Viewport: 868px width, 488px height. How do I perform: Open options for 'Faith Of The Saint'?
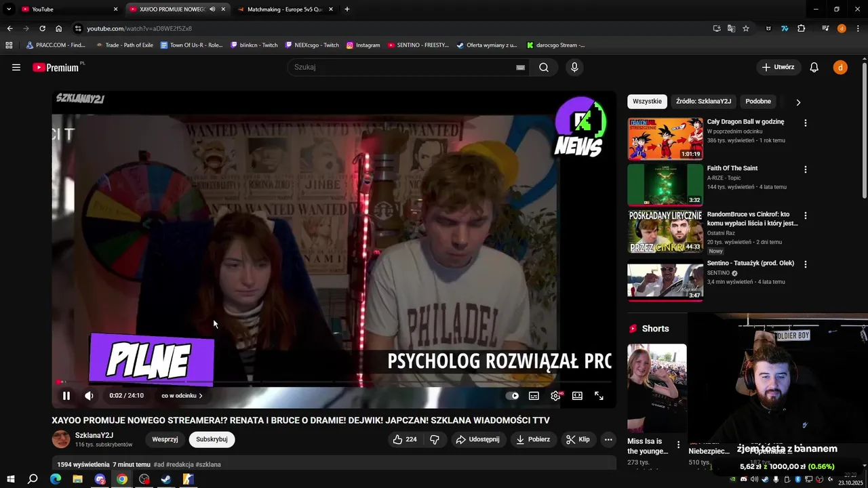[806, 169]
